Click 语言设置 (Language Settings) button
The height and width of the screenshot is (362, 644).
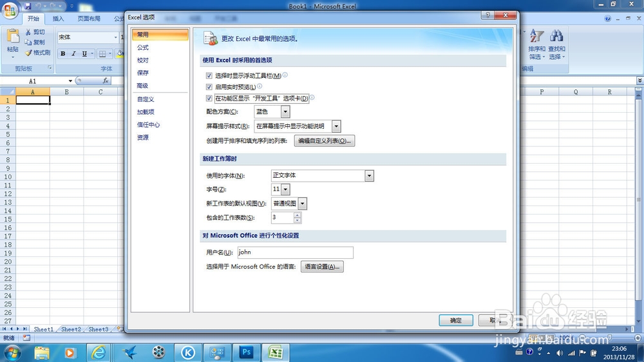[322, 267]
